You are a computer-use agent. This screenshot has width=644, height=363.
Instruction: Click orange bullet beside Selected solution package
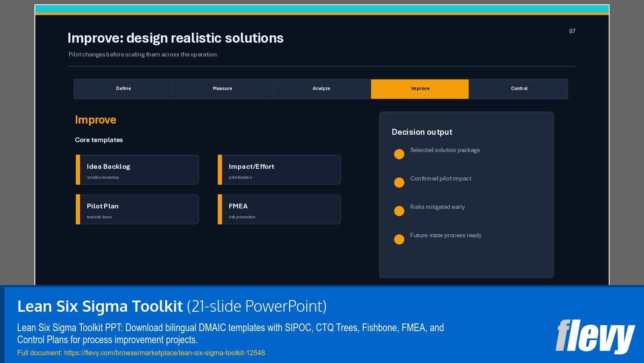coord(399,154)
